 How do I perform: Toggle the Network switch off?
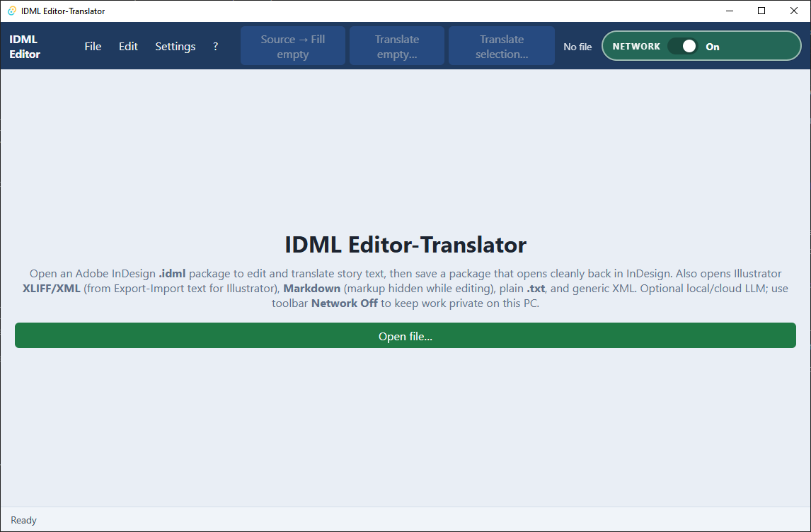tap(683, 47)
